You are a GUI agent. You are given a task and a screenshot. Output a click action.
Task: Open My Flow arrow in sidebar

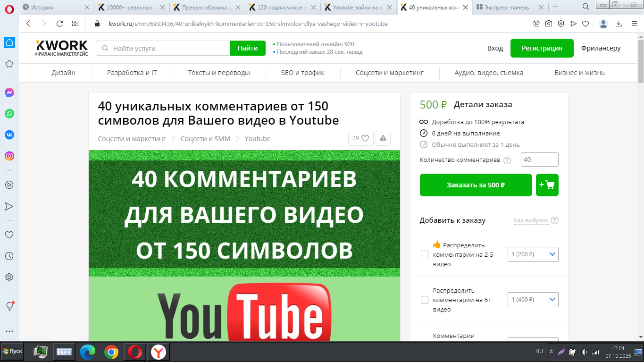(9, 206)
